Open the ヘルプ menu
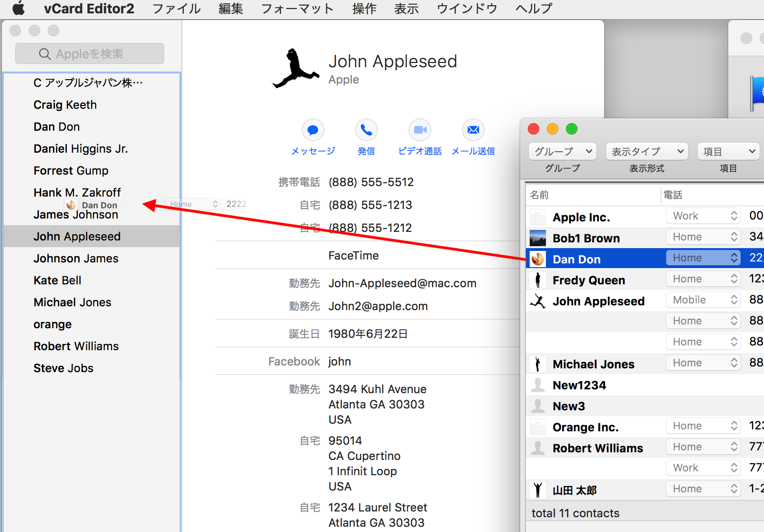764x532 pixels. (534, 9)
